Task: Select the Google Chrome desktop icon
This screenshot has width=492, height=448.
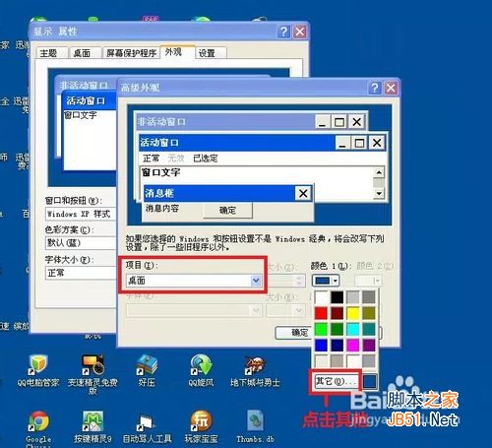Action: 38,428
